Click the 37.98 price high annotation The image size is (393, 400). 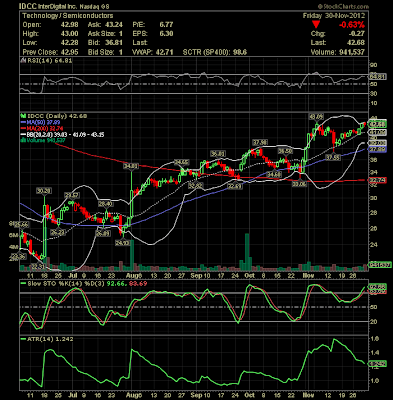click(260, 142)
